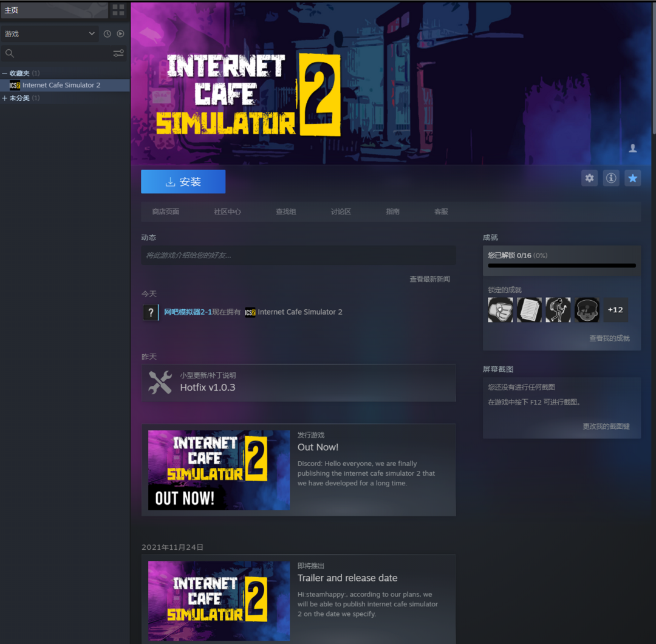The image size is (656, 644).
Task: Click the face with hat achievement icon
Action: (x=587, y=310)
